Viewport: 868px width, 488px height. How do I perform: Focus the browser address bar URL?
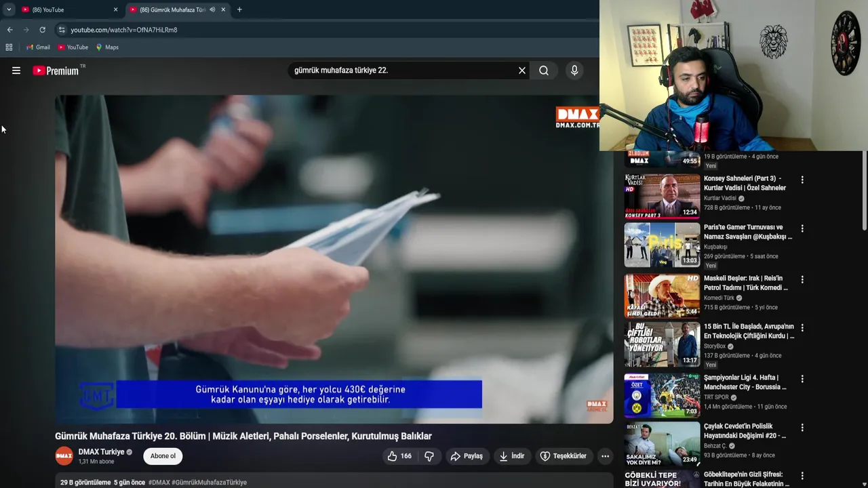coord(124,30)
